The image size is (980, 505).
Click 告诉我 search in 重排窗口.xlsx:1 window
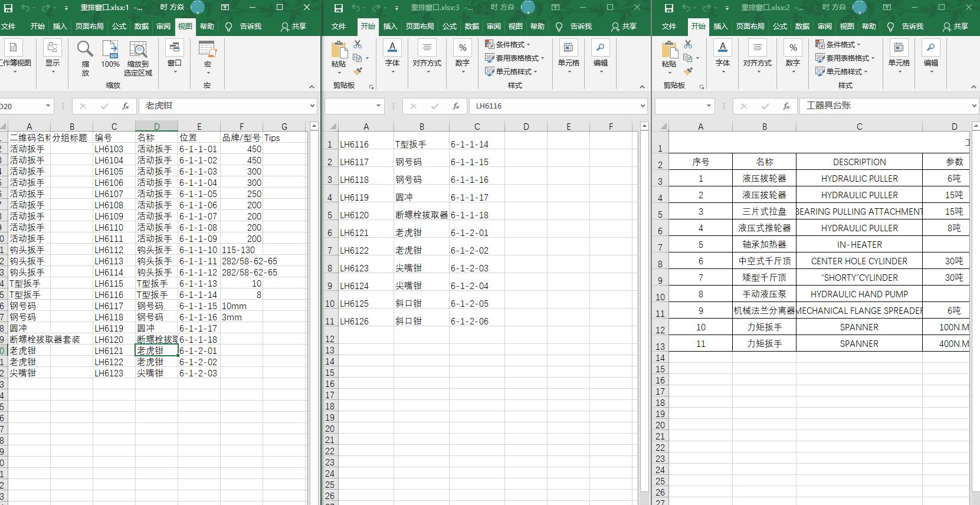244,27
